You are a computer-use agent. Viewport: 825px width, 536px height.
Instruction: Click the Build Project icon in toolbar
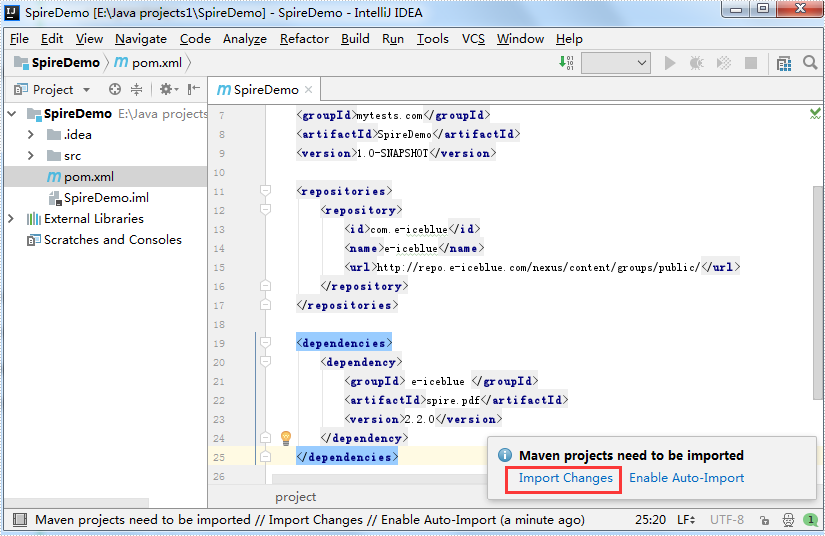(566, 63)
